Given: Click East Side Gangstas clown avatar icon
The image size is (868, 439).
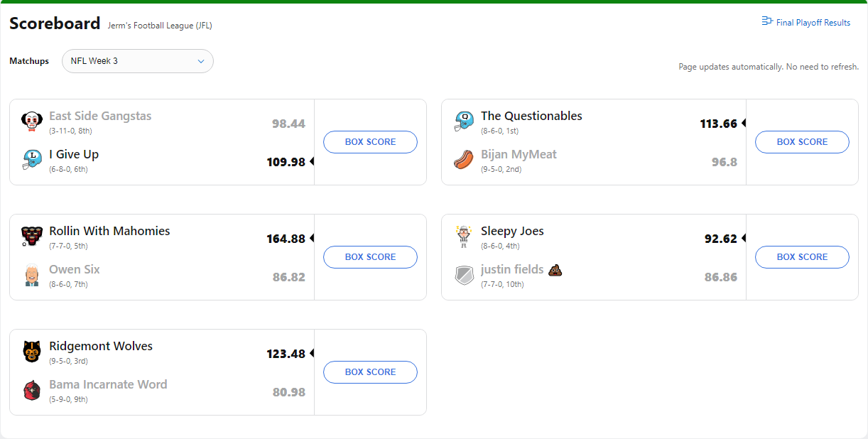Looking at the screenshot, I should click(31, 121).
